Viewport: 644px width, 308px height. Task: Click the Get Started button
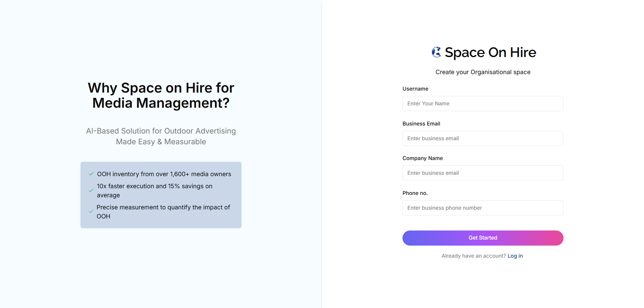point(483,238)
